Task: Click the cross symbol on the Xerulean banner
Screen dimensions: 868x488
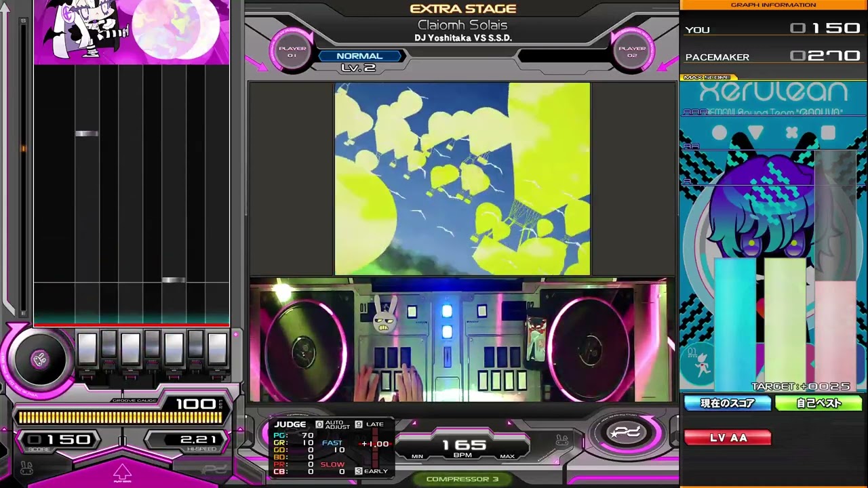Action: click(x=791, y=133)
